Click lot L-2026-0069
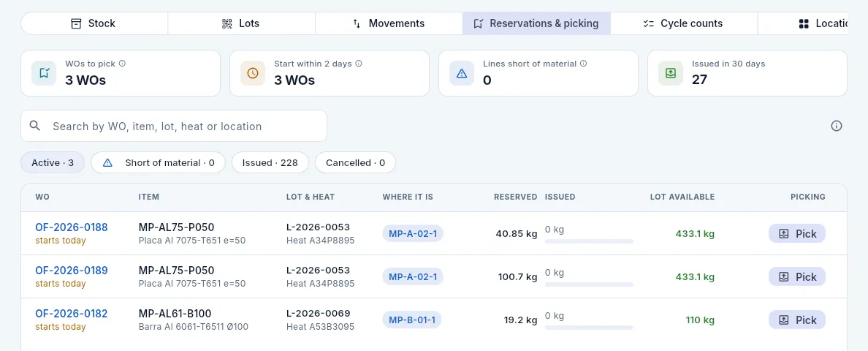Viewport: 868px width, 351px height. pos(319,314)
